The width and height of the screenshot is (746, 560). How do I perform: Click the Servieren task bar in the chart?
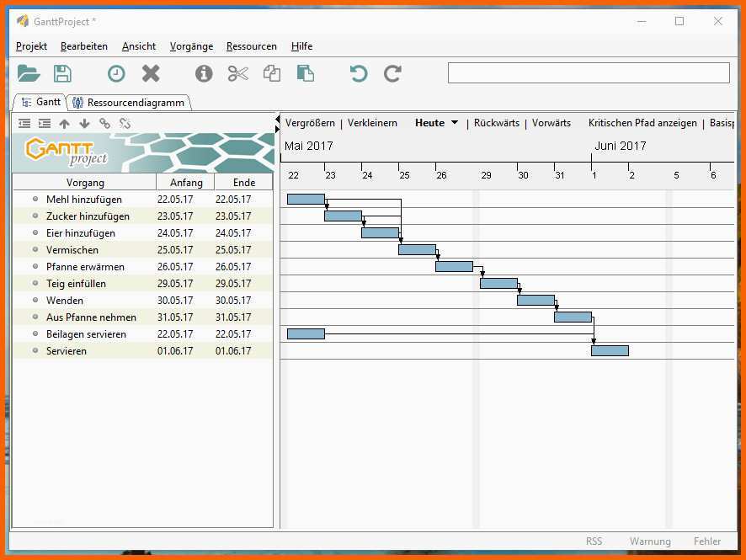pos(610,350)
